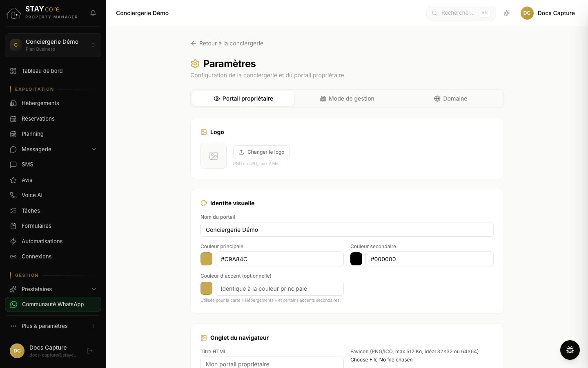588x368 pixels.
Task: Switch to Portail propriétaire tab
Action: pos(243,99)
